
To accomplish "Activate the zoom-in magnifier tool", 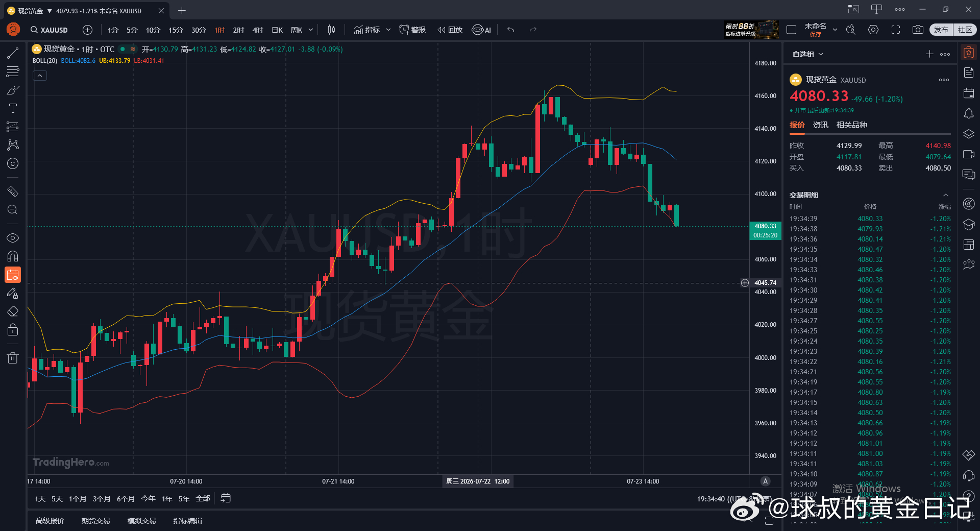I will (x=13, y=210).
